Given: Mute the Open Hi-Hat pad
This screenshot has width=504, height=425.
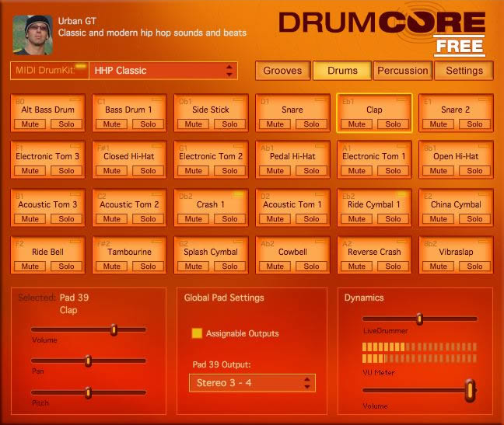Looking at the screenshot, I should [438, 171].
